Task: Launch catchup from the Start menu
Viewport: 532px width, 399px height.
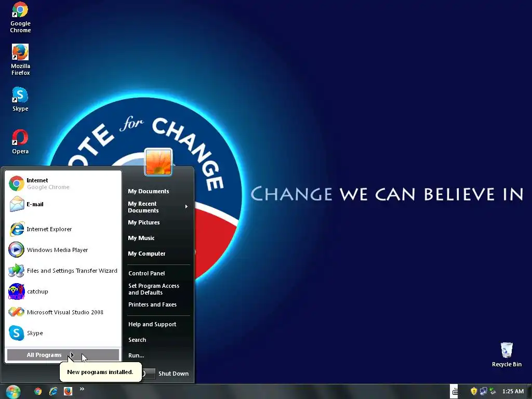Action: tap(63, 291)
